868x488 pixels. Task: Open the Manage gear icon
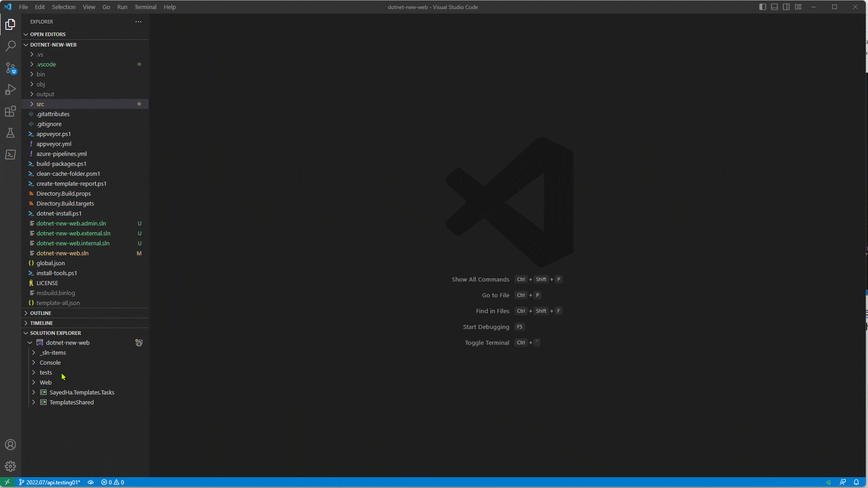click(10, 466)
